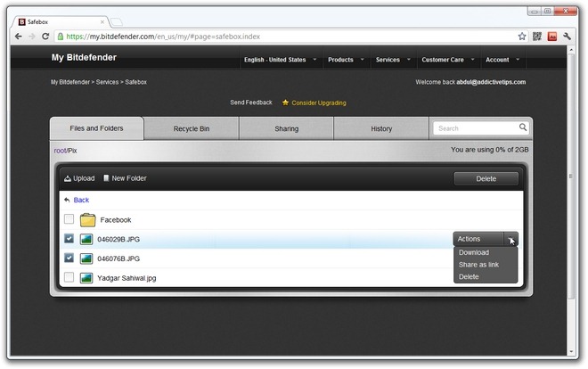Click the Upload icon
The image size is (588, 369).
pyautogui.click(x=68, y=178)
